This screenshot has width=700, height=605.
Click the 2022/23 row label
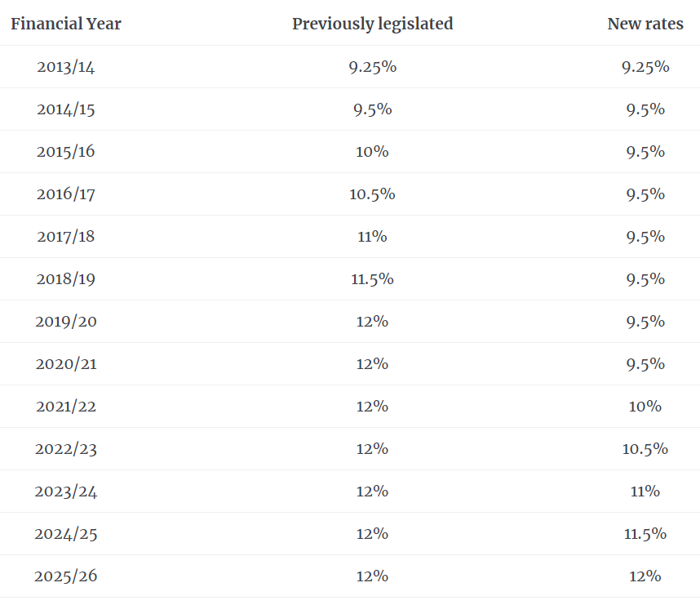point(66,449)
